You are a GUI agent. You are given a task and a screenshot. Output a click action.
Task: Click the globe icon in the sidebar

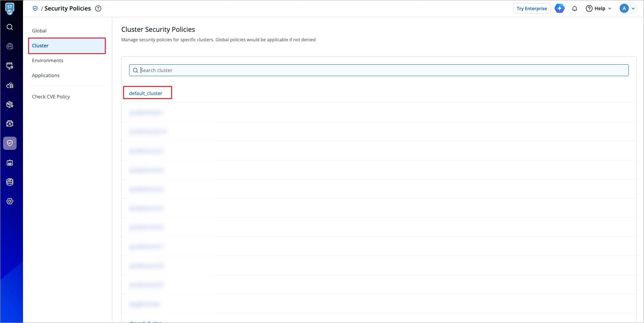(10, 46)
